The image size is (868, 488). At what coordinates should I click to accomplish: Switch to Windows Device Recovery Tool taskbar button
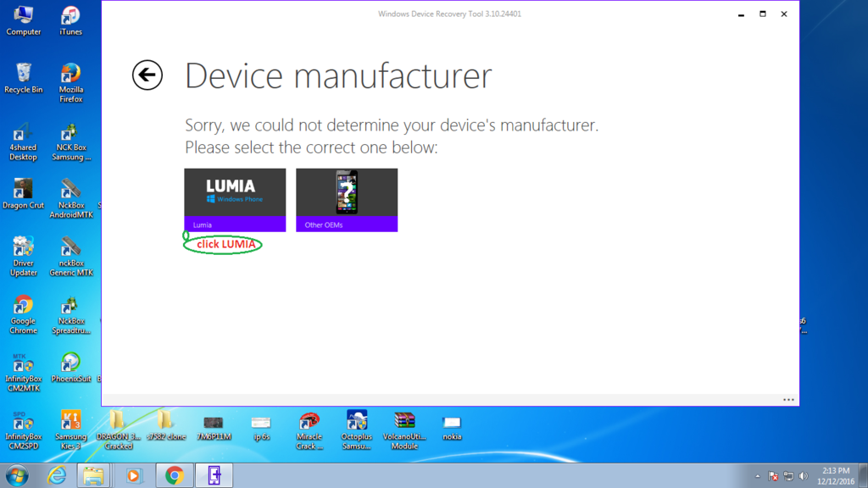[214, 475]
